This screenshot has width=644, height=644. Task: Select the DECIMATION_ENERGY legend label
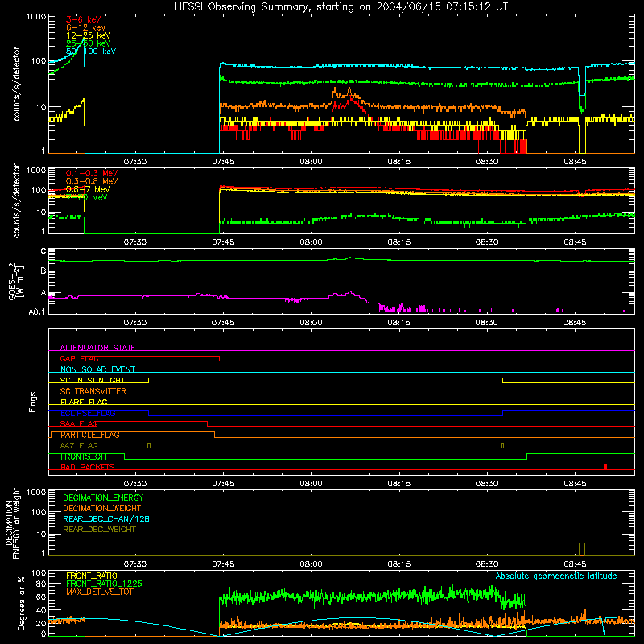tap(103, 497)
